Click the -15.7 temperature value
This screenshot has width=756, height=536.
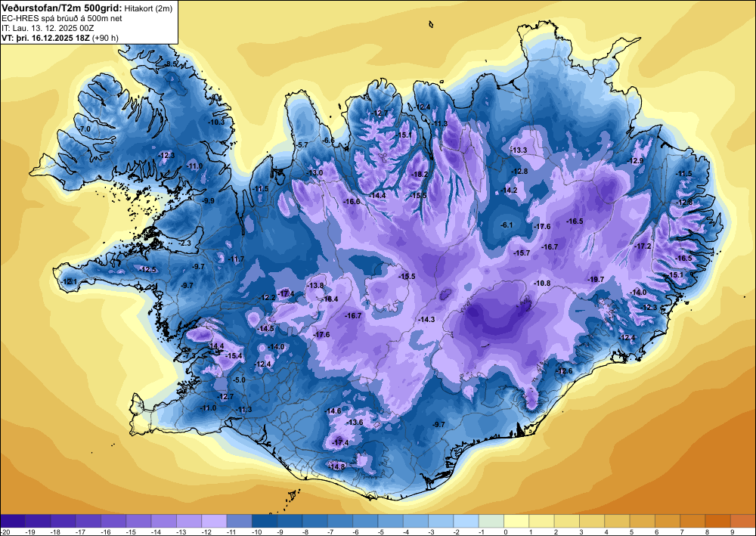522,253
